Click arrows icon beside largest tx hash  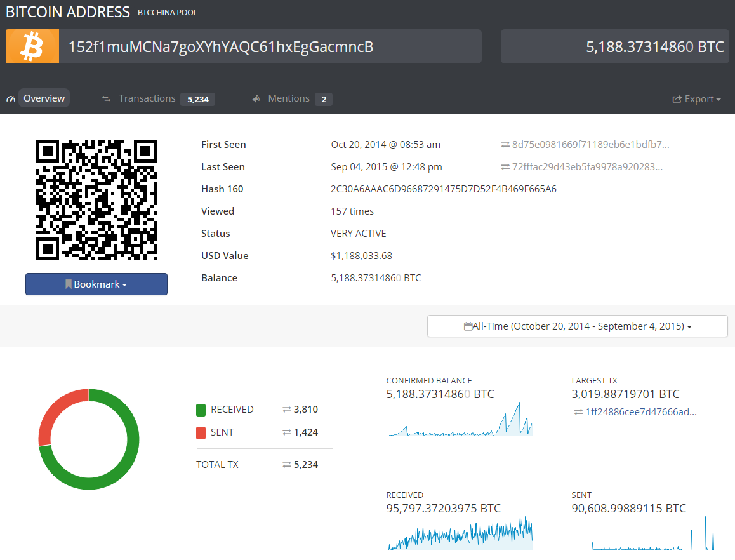[x=578, y=412]
